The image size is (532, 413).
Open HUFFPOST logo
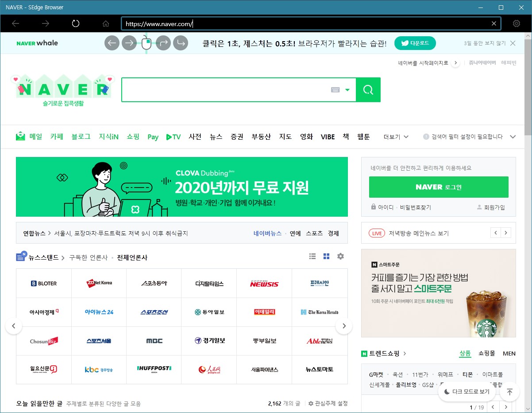pos(154,369)
